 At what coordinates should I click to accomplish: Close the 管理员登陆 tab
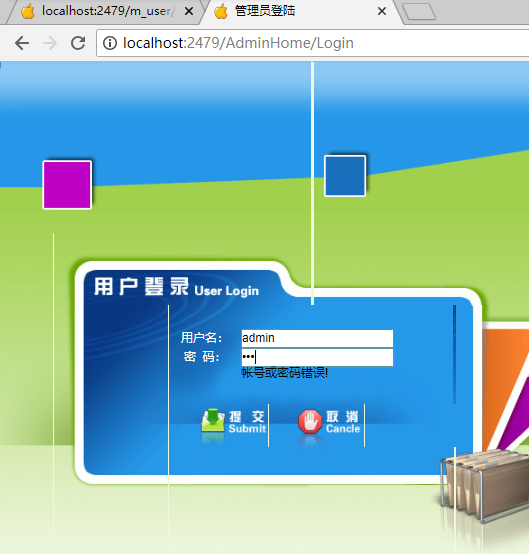click(x=382, y=12)
